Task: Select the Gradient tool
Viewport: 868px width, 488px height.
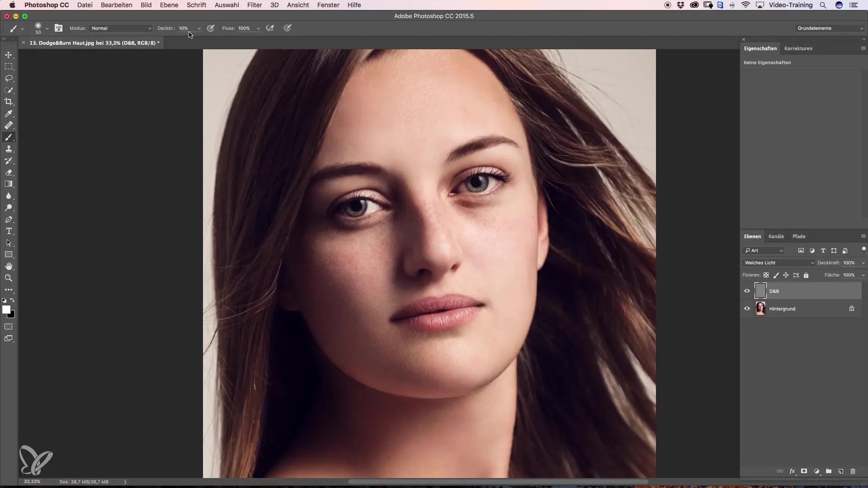Action: pos(9,184)
